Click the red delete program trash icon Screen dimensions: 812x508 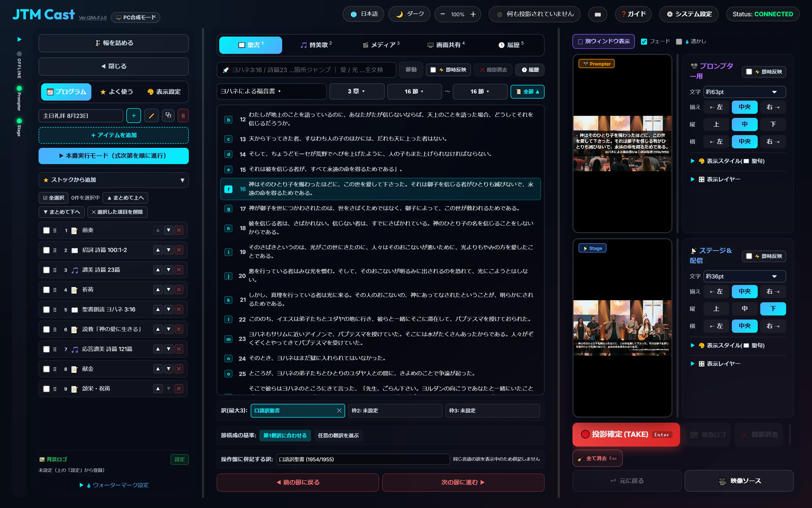coord(183,116)
